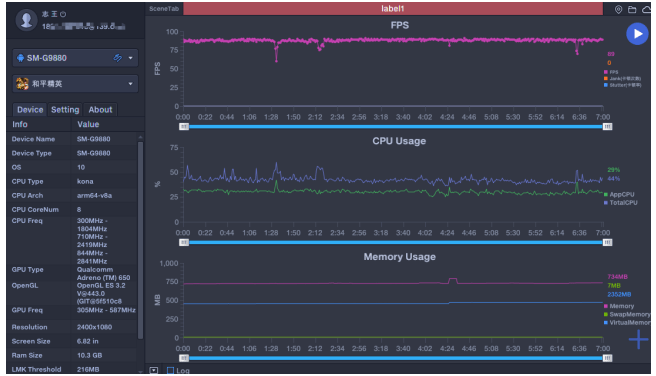Click the power icon next to username
656x376 pixels.
[63, 14]
